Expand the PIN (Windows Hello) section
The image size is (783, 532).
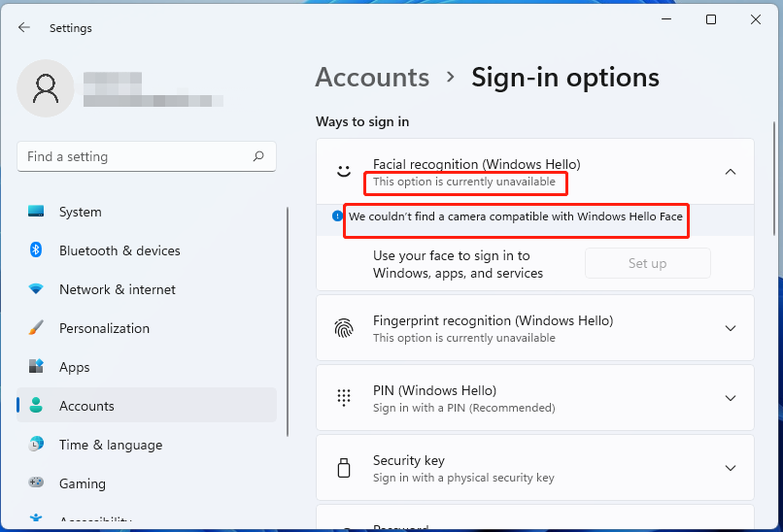(x=731, y=398)
